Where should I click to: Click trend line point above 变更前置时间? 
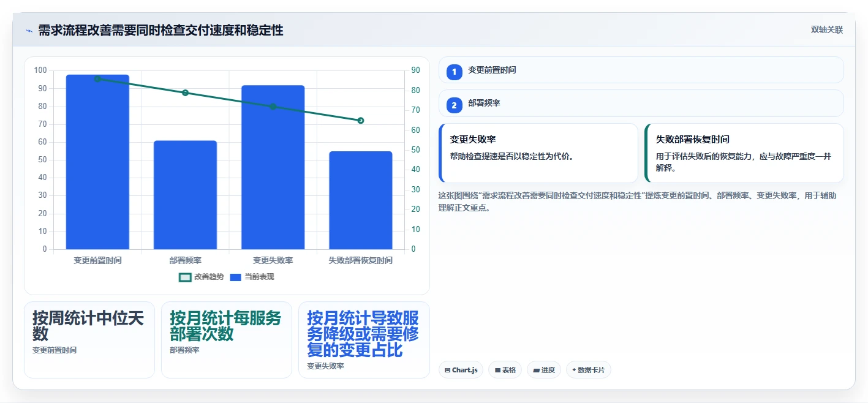point(97,79)
